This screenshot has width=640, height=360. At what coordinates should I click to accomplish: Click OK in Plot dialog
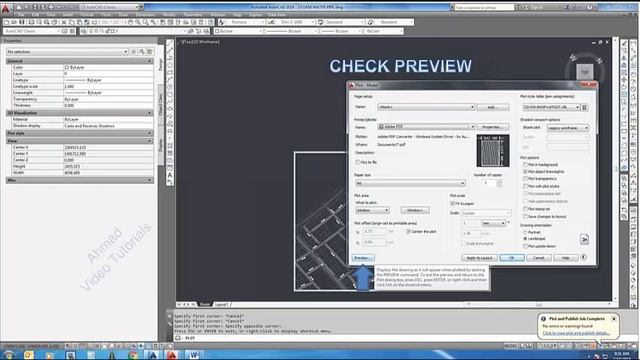[511, 258]
